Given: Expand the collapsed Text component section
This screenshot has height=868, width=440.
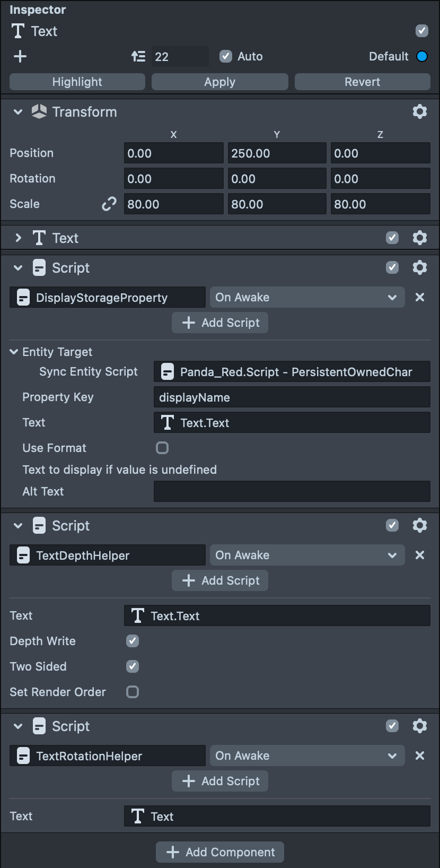Looking at the screenshot, I should click(x=19, y=238).
